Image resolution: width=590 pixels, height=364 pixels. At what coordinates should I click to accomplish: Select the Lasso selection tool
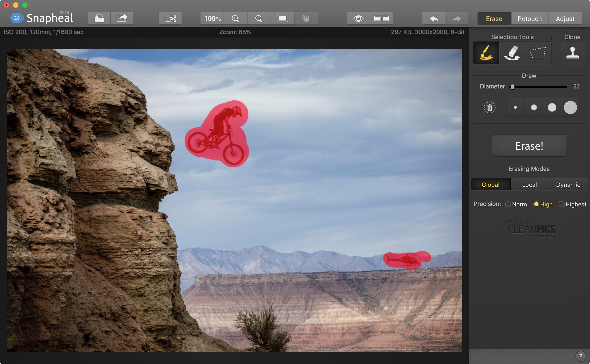pos(537,53)
